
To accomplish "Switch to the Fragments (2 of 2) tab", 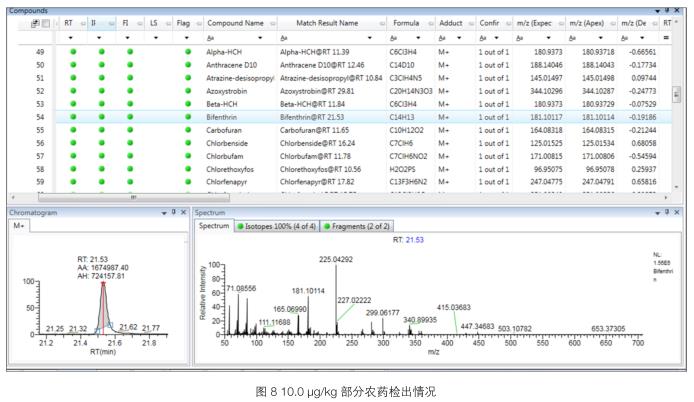I will [x=355, y=226].
